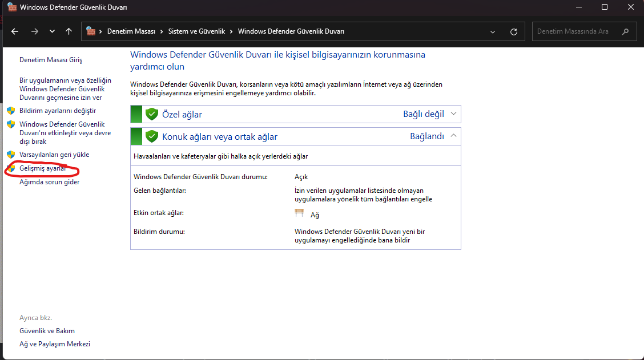Open Güvenlik ve Bakım link
The image size is (644, 360).
click(47, 331)
